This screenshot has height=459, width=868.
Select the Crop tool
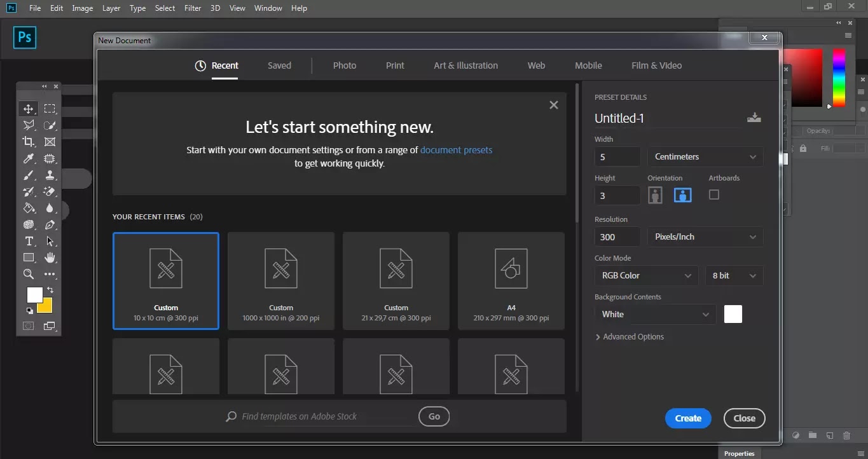tap(29, 142)
